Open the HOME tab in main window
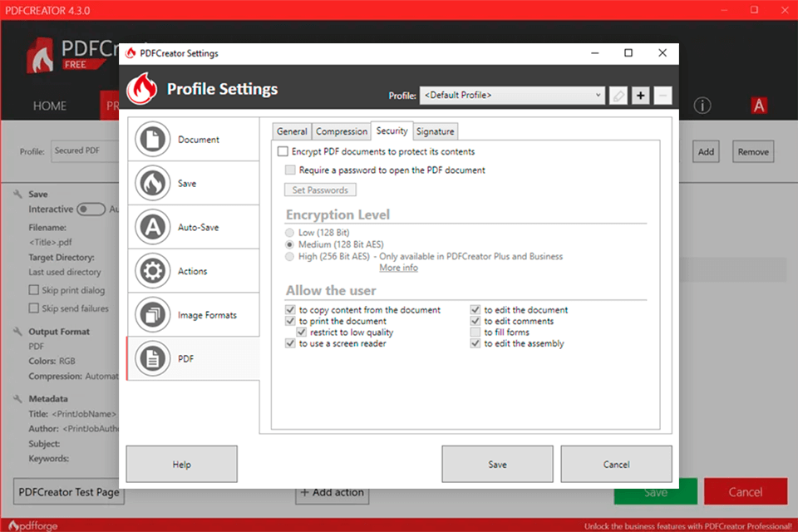Viewport: 798px width, 532px height. 49,106
